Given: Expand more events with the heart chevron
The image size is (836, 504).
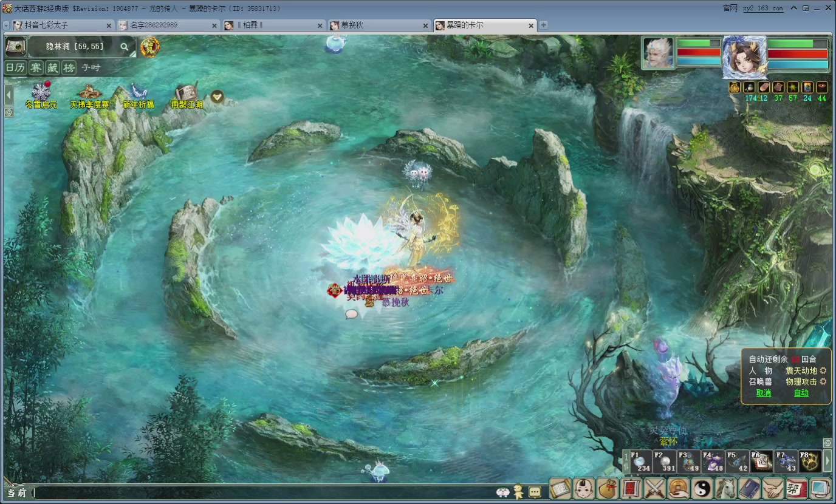Looking at the screenshot, I should click(x=218, y=96).
